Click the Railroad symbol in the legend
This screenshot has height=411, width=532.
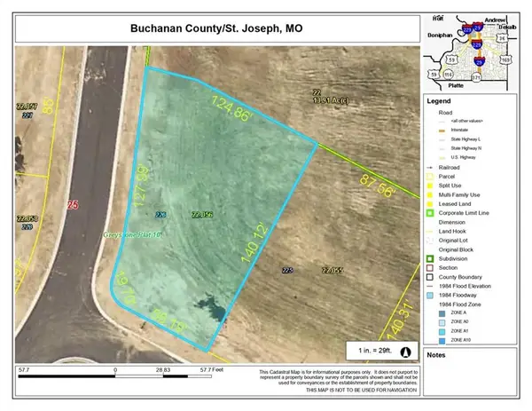click(430, 168)
